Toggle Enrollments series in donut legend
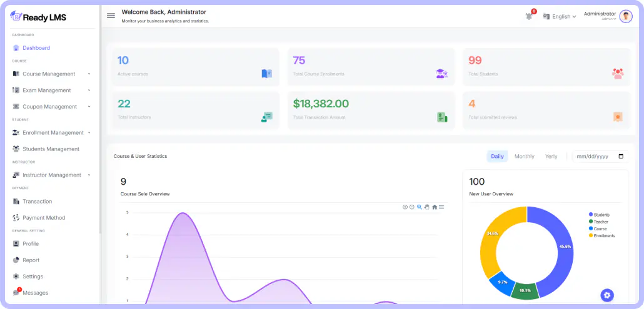Image resolution: width=644 pixels, height=309 pixels. [603, 235]
